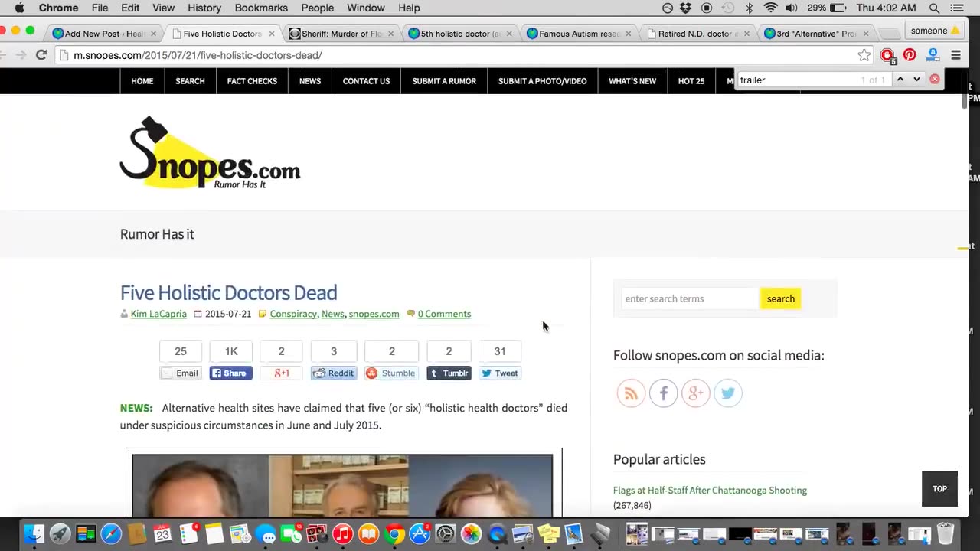
Task: Open the Trash in the Dock
Action: click(946, 533)
